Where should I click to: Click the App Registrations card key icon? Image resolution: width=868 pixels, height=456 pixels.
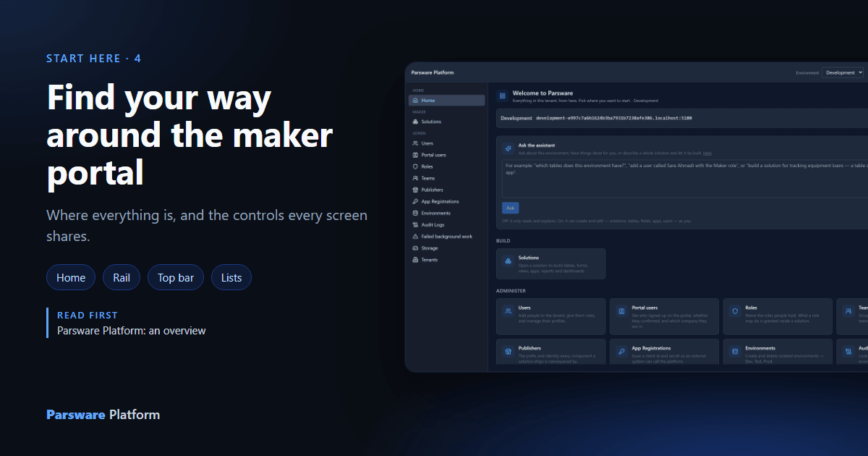click(621, 352)
